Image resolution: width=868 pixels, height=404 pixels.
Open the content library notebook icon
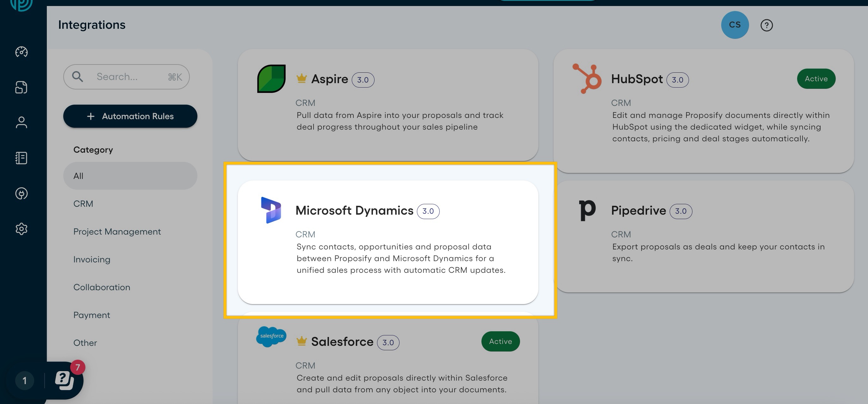tap(22, 158)
